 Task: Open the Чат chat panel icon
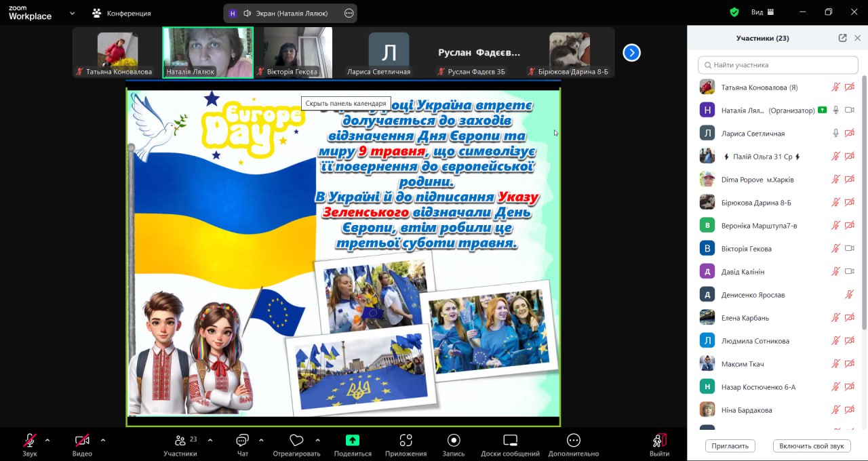click(x=242, y=440)
